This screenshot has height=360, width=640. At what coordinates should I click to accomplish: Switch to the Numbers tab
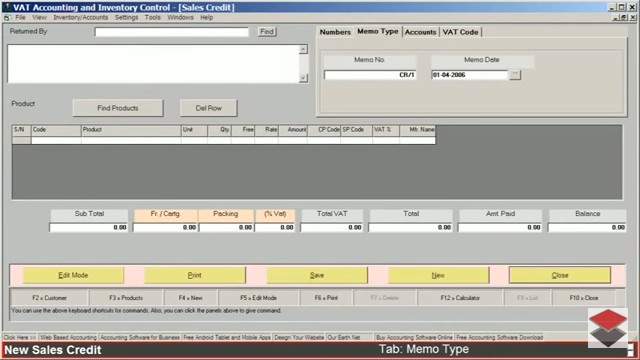point(335,32)
